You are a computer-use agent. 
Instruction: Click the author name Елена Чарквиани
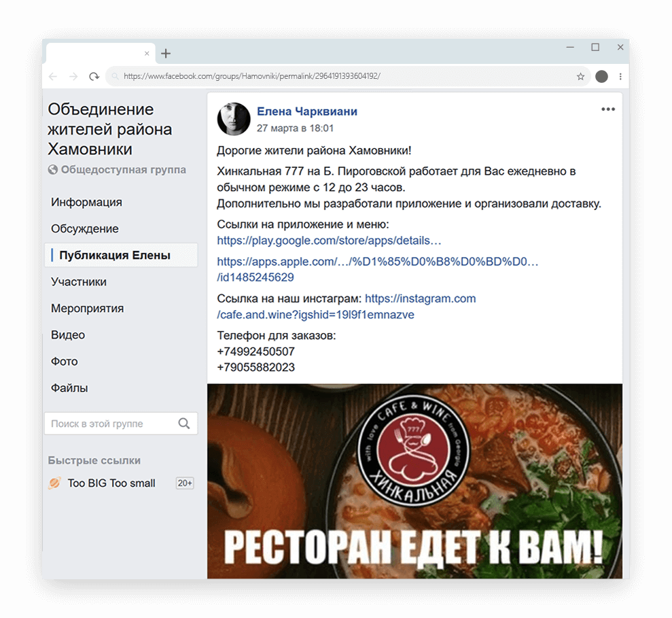coord(307,111)
